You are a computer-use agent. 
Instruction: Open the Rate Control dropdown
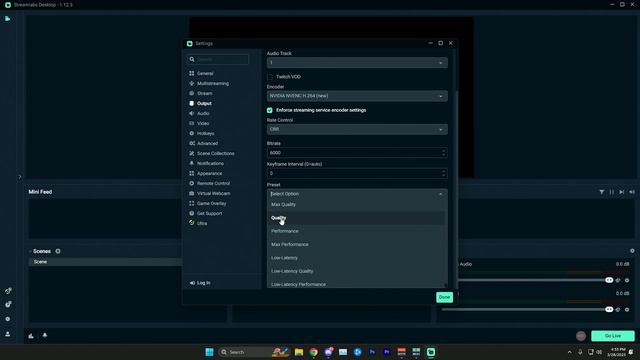(357, 129)
